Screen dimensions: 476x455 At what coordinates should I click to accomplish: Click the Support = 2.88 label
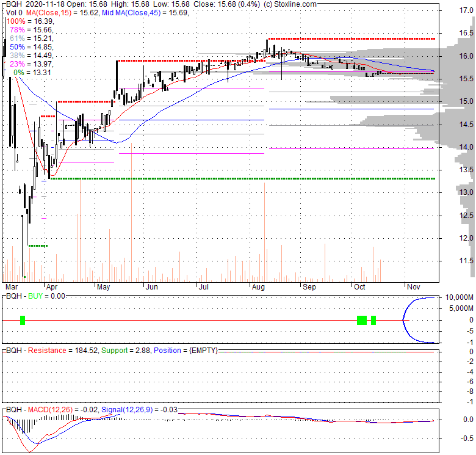pos(126,351)
